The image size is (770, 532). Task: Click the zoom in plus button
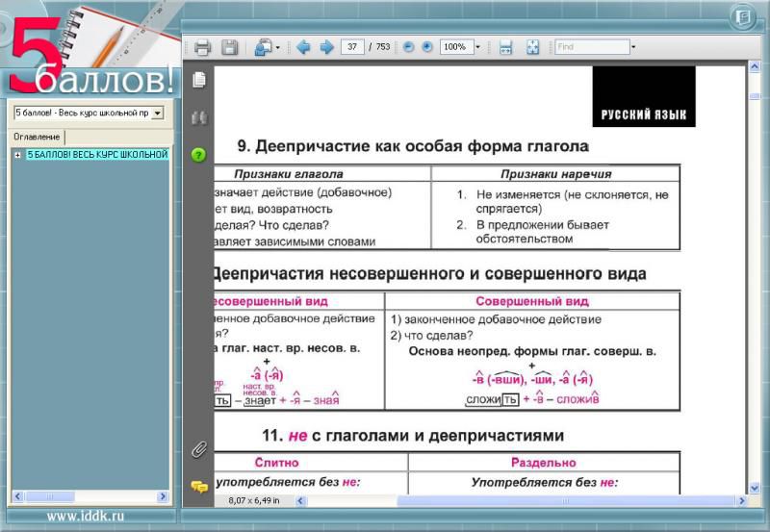pos(427,47)
